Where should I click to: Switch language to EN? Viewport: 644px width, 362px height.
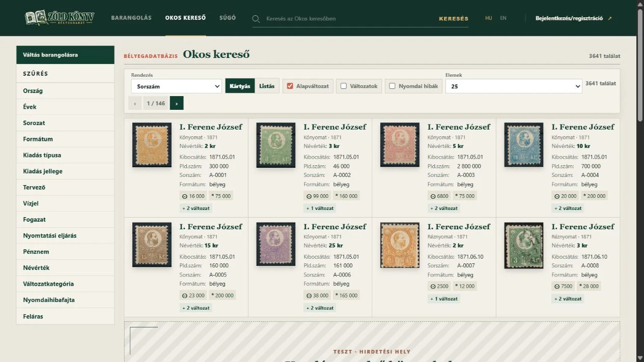click(x=503, y=18)
